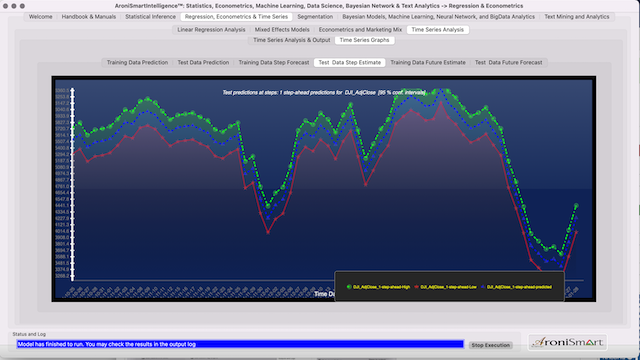This screenshot has height=360, width=640.
Task: Select the Mixed Effects Models sub-tab
Action: coord(282,30)
